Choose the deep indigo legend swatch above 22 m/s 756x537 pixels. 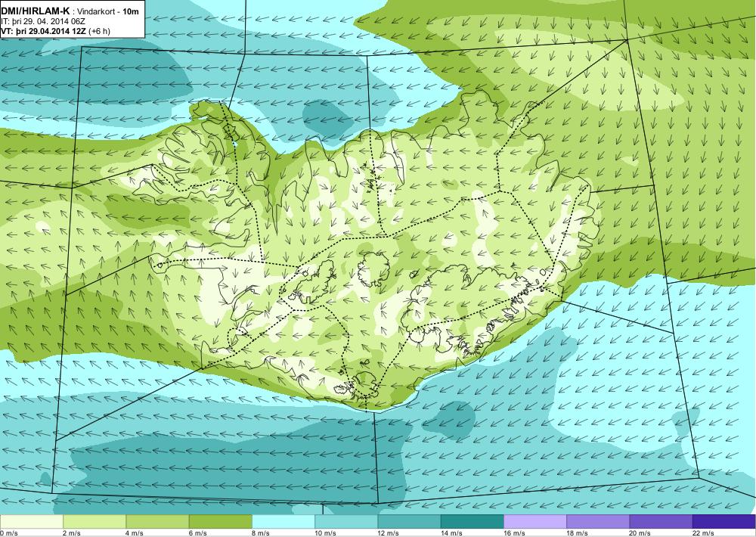pos(723,522)
